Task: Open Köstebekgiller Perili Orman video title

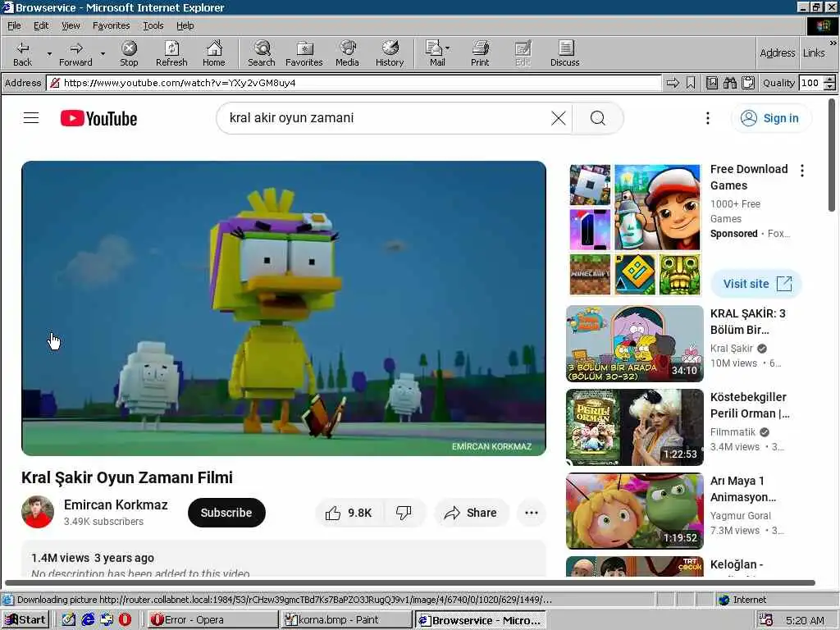Action: [750, 405]
